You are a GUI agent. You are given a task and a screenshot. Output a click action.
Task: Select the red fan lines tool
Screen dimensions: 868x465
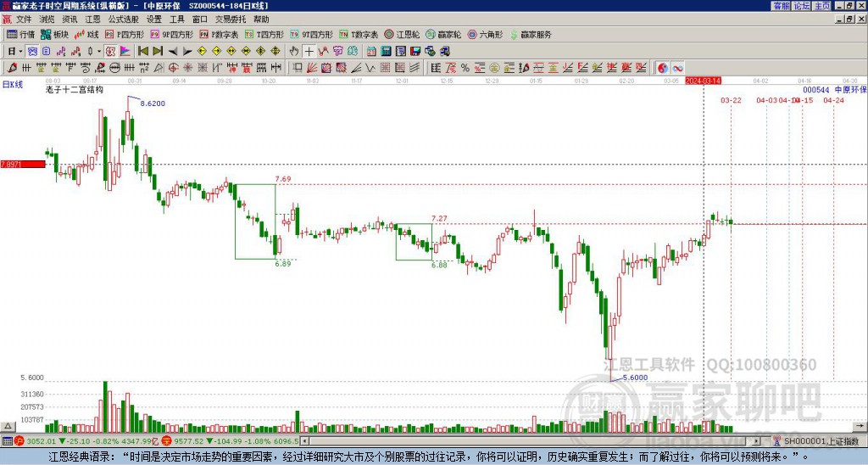click(312, 68)
